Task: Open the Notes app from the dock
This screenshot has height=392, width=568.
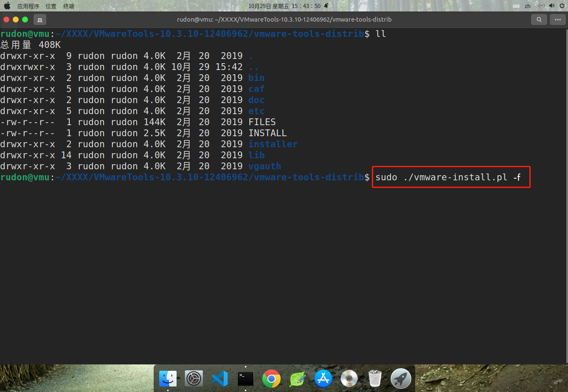Action: 297,378
